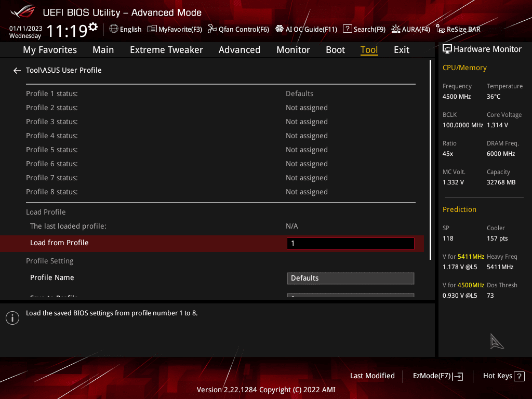Open AURA(F4) lighting icon
Viewport: 532px width, 399px height.
pyautogui.click(x=395, y=29)
